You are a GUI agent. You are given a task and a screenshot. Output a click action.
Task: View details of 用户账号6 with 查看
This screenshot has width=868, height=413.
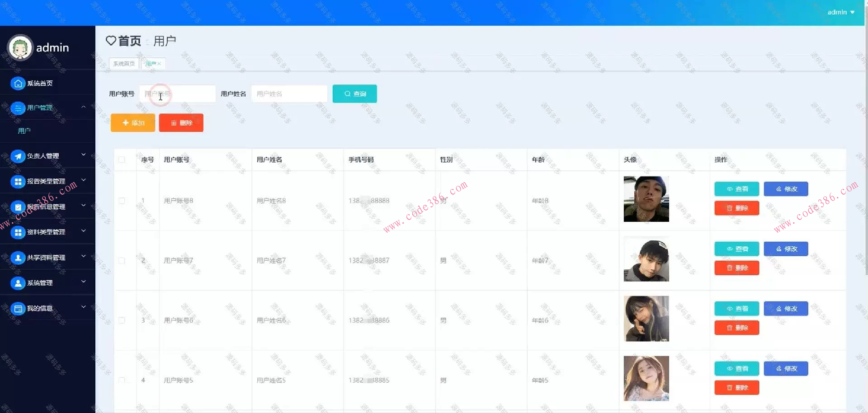click(x=737, y=309)
